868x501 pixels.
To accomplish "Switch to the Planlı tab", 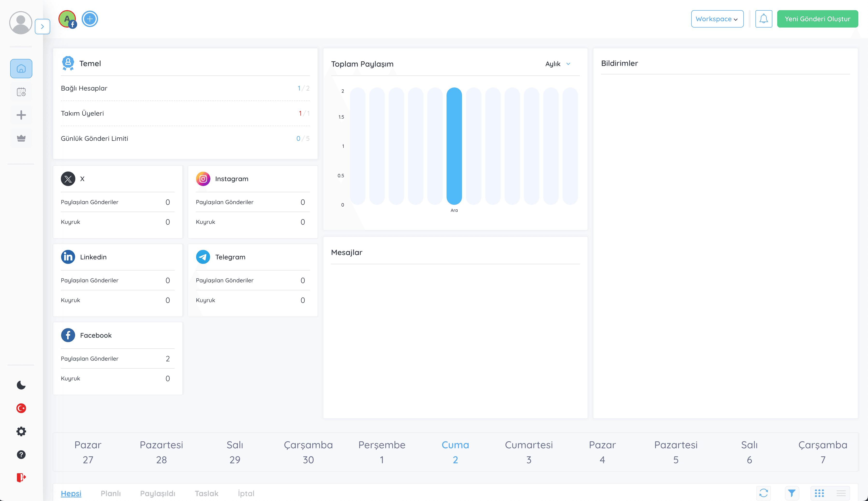I will (110, 494).
